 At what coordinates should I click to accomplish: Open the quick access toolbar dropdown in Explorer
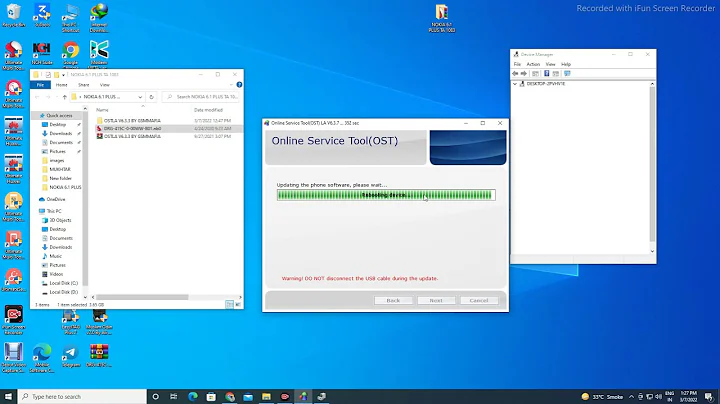(64, 74)
